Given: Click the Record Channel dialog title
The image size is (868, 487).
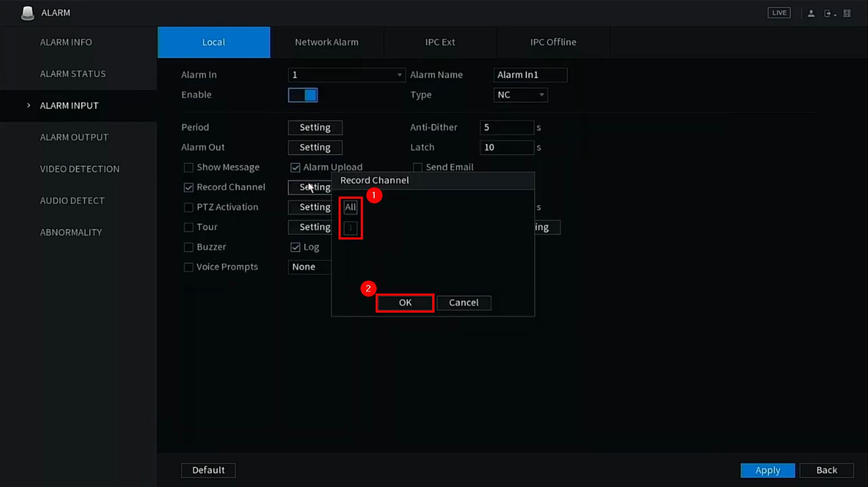Looking at the screenshot, I should click(x=374, y=181).
